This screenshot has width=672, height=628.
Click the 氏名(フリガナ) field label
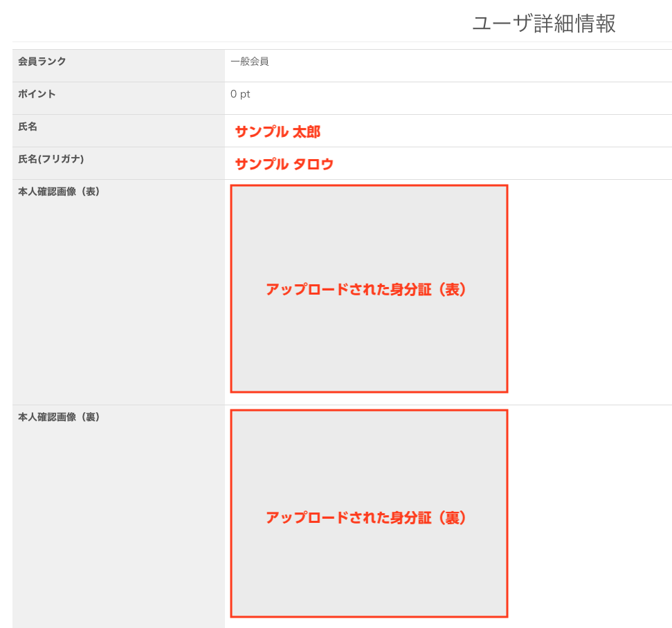[x=51, y=159]
